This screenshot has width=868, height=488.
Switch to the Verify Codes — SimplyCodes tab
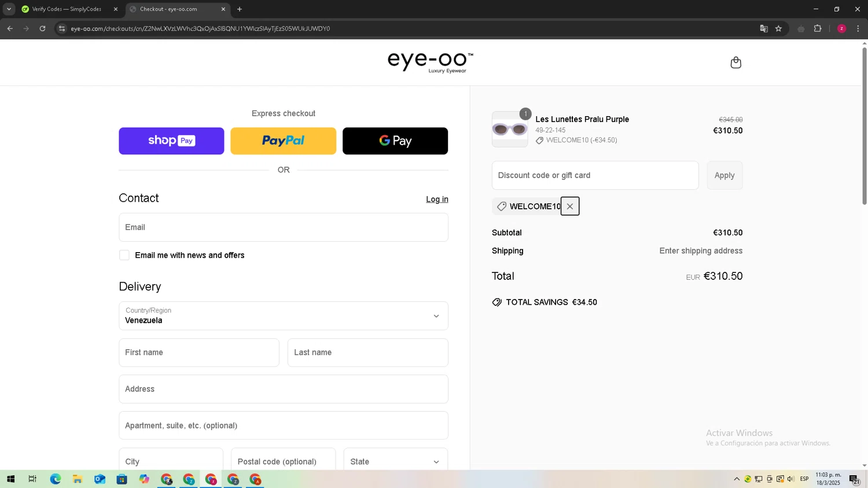click(x=67, y=9)
